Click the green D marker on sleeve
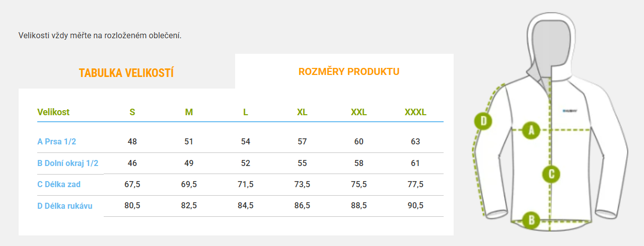 tap(483, 121)
